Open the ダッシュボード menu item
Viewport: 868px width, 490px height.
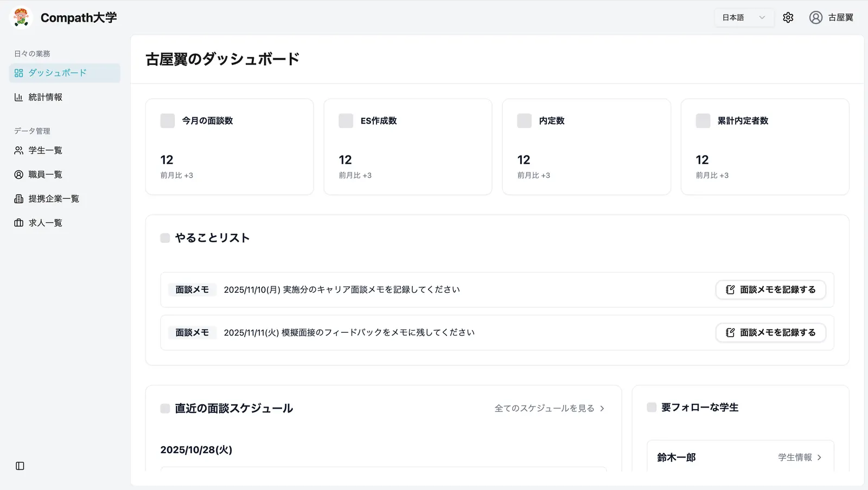[x=65, y=73]
